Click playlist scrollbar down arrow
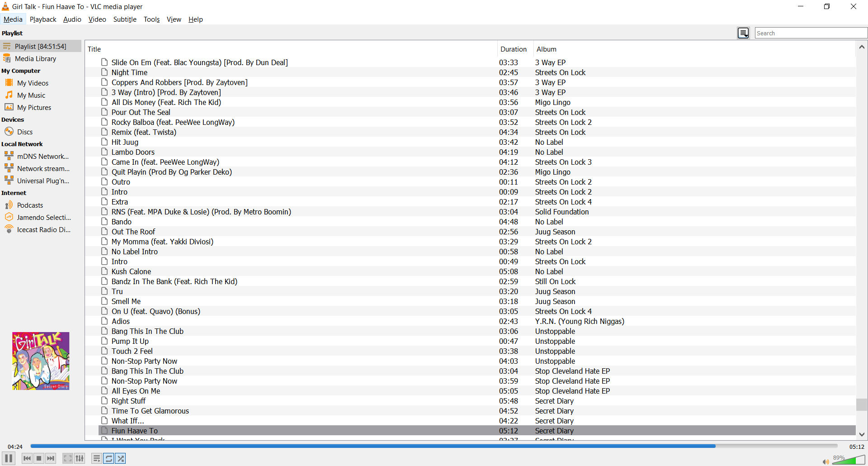Viewport: 868px width, 466px height. click(x=862, y=434)
